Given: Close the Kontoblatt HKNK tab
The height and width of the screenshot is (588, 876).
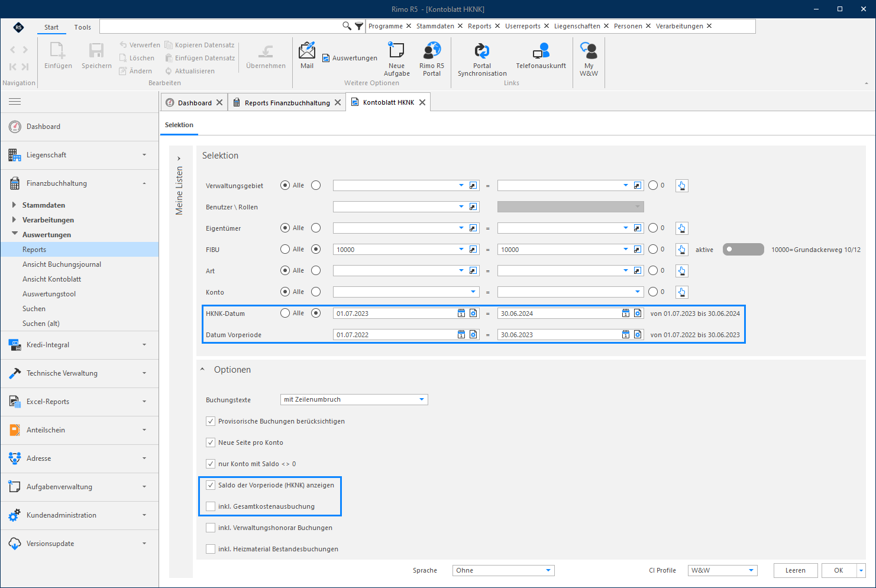Looking at the screenshot, I should [x=422, y=102].
